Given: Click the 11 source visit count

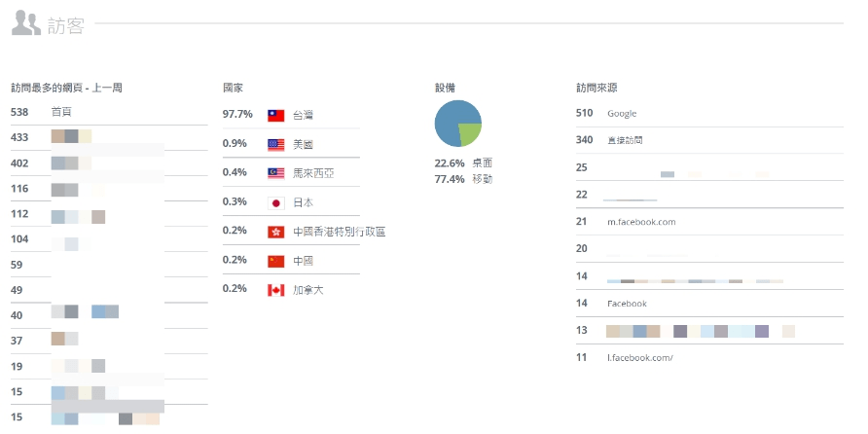Looking at the screenshot, I should [581, 357].
